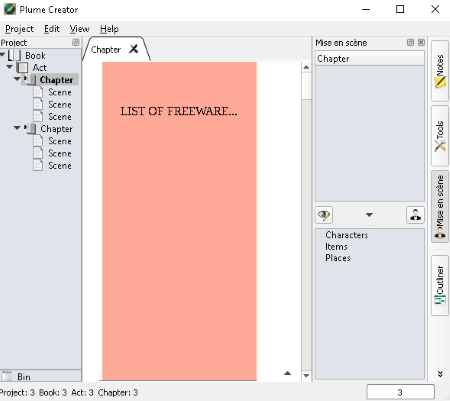This screenshot has height=401, width=450.
Task: Click Act: 3 in status bar
Action: (82, 393)
